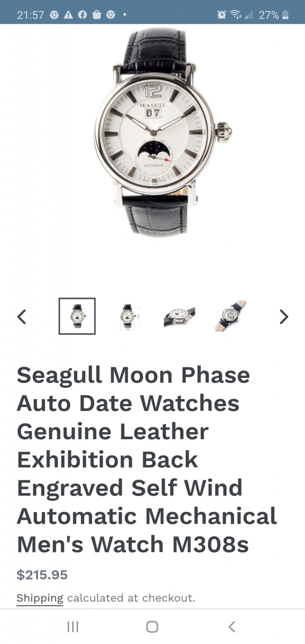Tap the $215.95 price text

tap(42, 575)
